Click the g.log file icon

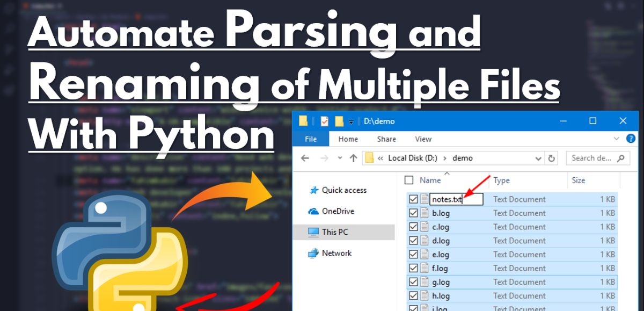tap(425, 282)
